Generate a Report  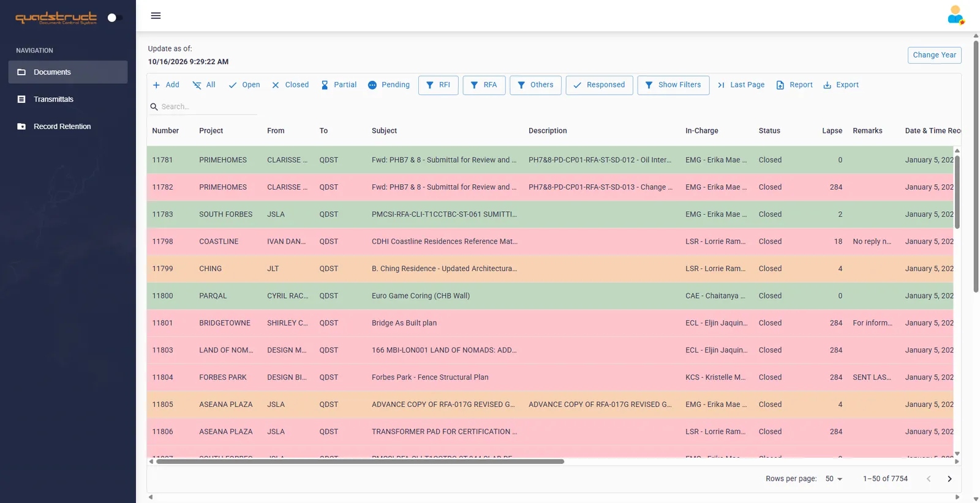[x=794, y=85]
